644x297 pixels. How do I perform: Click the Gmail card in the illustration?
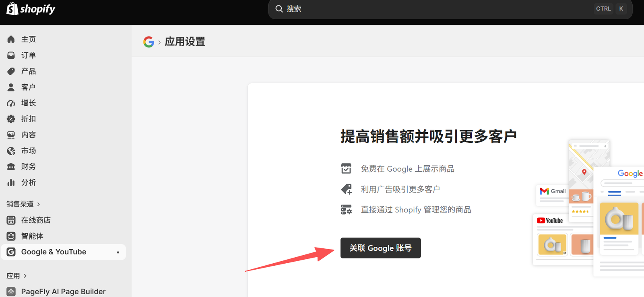552,195
